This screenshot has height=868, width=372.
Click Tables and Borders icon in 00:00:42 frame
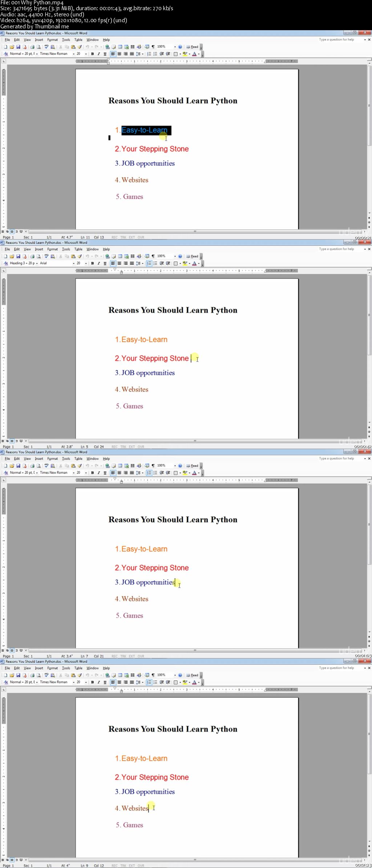pos(114,256)
